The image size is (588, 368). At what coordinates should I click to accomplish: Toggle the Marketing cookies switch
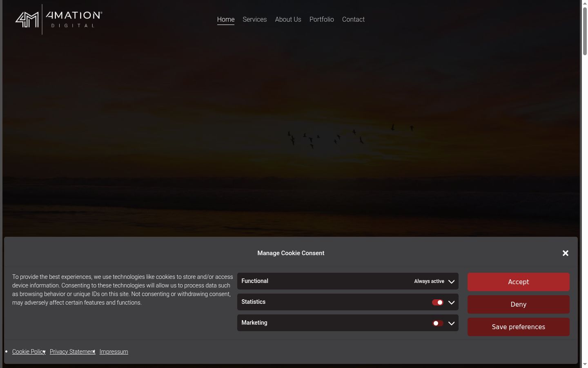click(438, 323)
